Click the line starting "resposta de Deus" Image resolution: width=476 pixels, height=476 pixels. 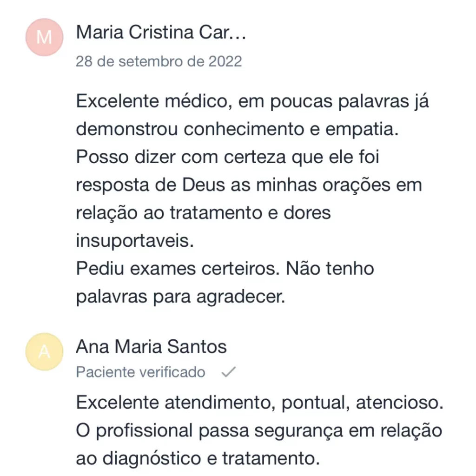pyautogui.click(x=249, y=185)
